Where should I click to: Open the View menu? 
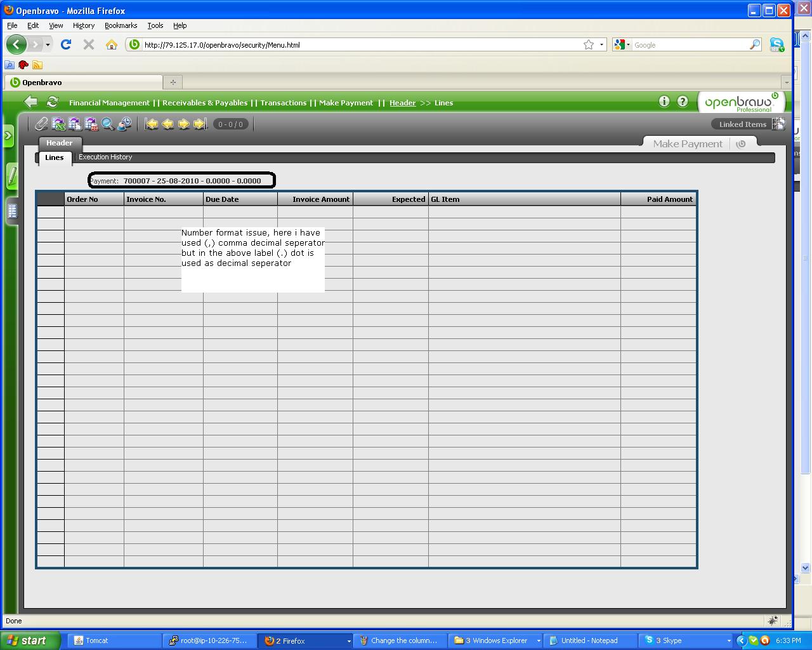(56, 25)
